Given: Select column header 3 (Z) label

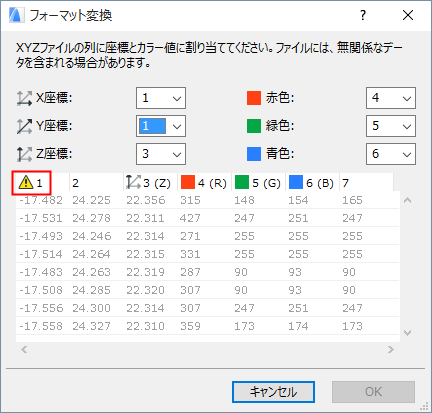Looking at the screenshot, I should coord(157,183).
